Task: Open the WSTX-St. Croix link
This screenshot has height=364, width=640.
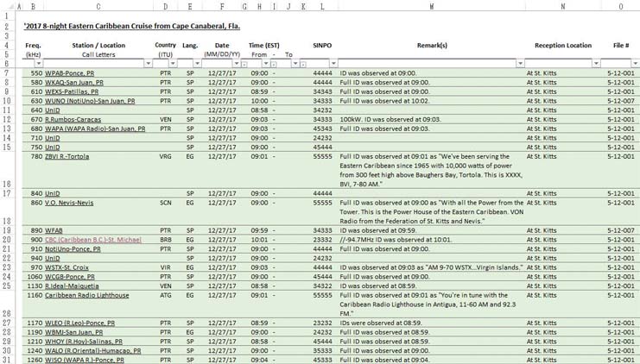Action: pyautogui.click(x=67, y=267)
